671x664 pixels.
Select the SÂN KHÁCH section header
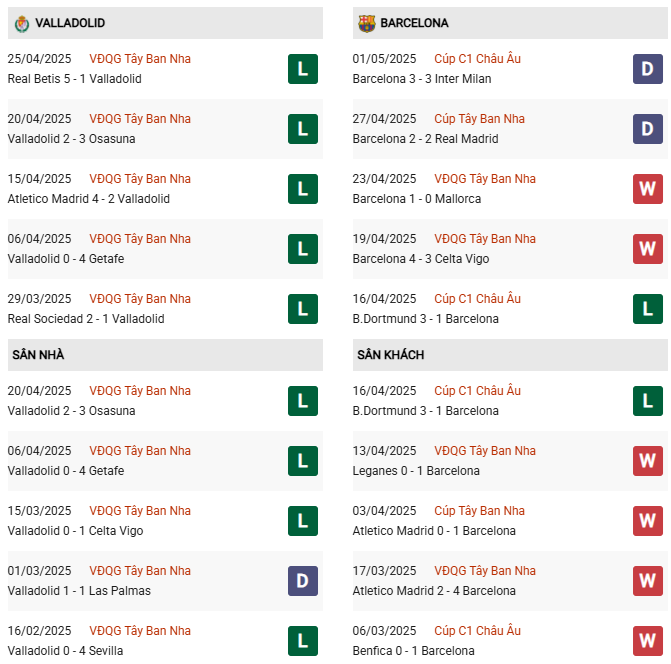point(510,355)
